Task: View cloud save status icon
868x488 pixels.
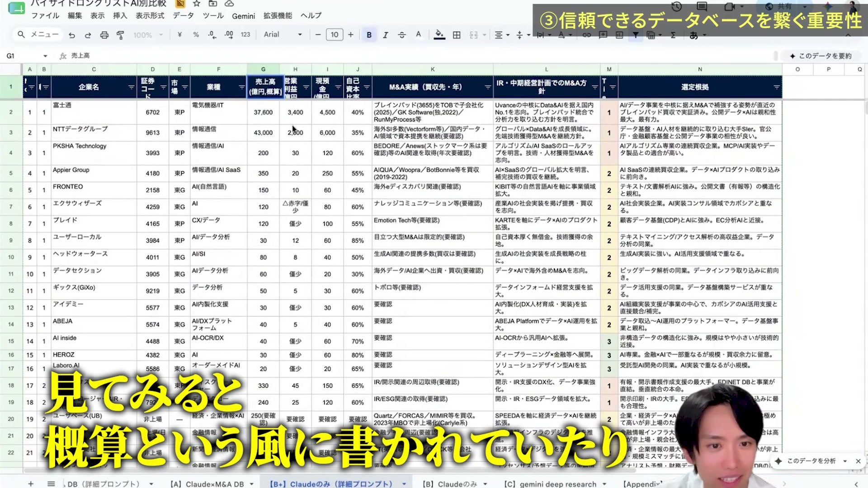Action: point(229,4)
